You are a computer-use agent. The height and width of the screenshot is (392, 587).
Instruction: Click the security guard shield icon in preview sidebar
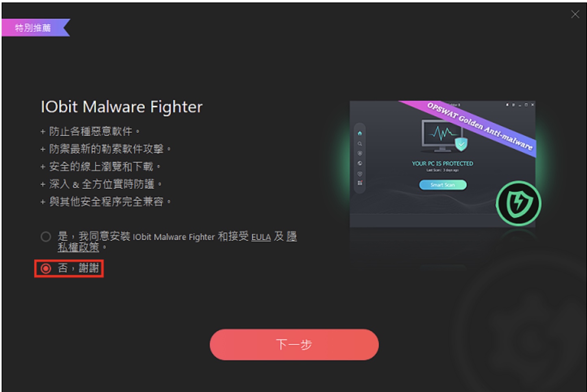(x=360, y=153)
